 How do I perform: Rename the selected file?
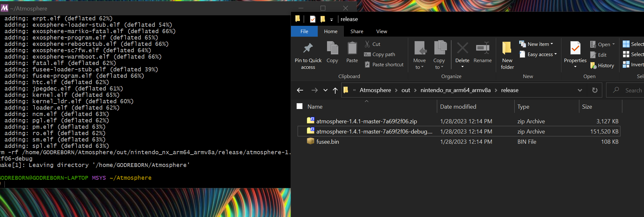(482, 53)
